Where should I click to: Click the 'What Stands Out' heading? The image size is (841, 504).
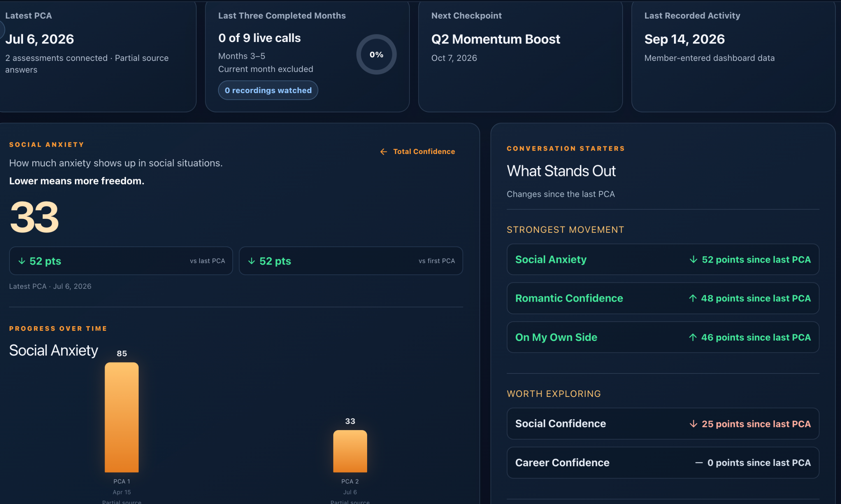point(561,171)
